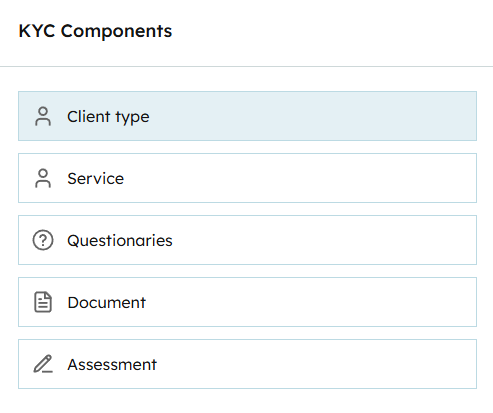
Task: Click blank area inside the Service row
Action: point(300,178)
